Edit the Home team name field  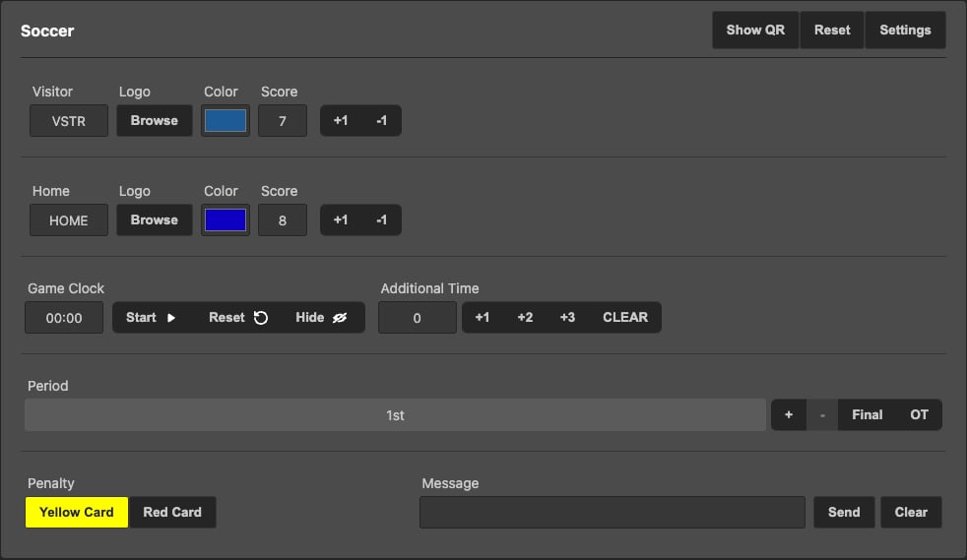pyautogui.click(x=69, y=219)
